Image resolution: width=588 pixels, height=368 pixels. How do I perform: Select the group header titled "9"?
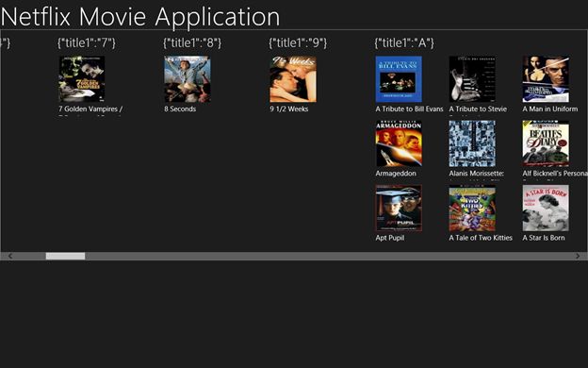click(298, 42)
